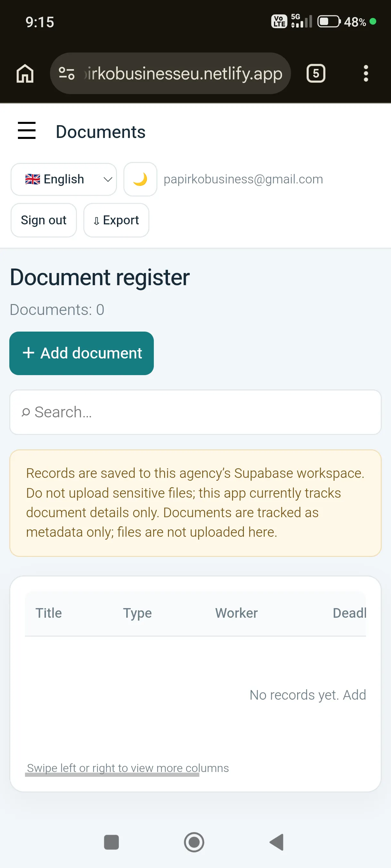Open the browser three-dot overflow menu
Viewport: 391px width, 868px height.
pos(366,73)
